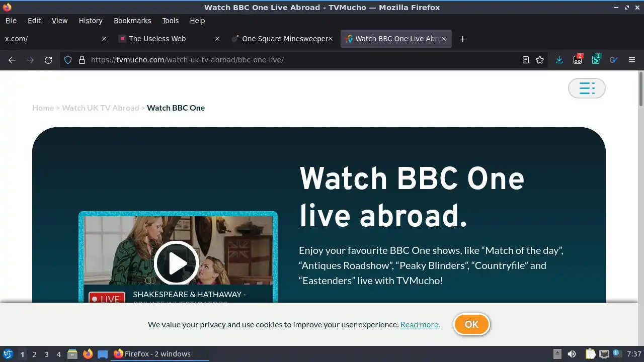The height and width of the screenshot is (362, 644).
Task: Switch to workspace 2
Action: click(34, 354)
